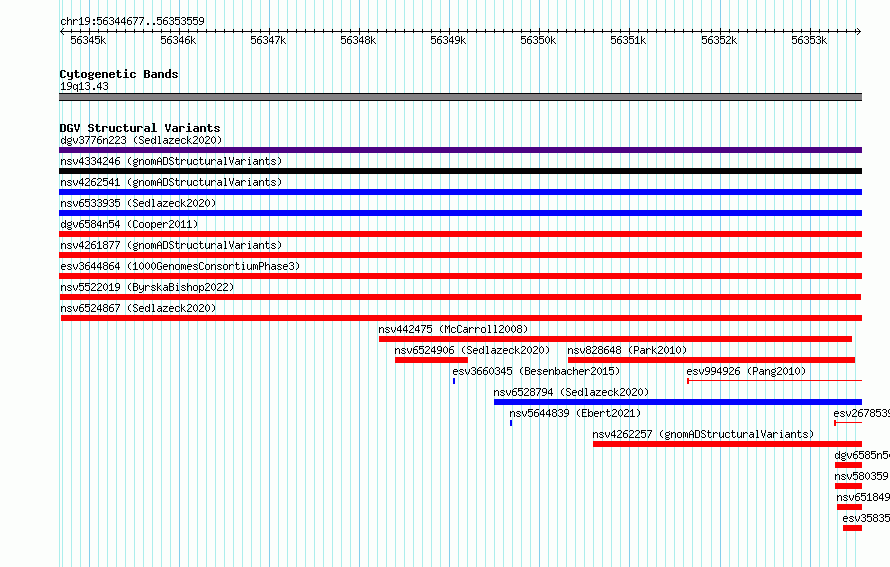Click the esv35835 variant label
Image resolution: width=890 pixels, height=567 pixels.
tap(866, 518)
